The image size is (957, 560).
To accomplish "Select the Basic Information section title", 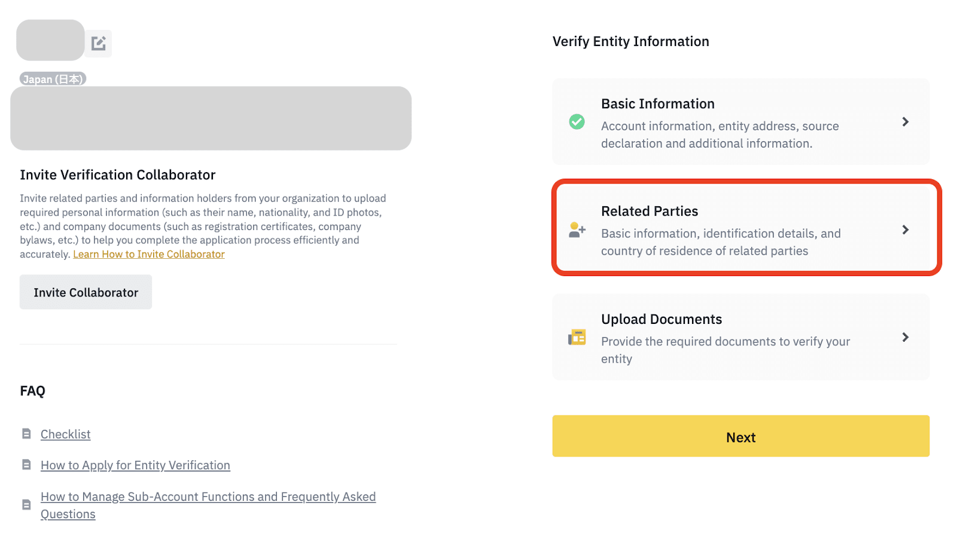I will tap(658, 104).
